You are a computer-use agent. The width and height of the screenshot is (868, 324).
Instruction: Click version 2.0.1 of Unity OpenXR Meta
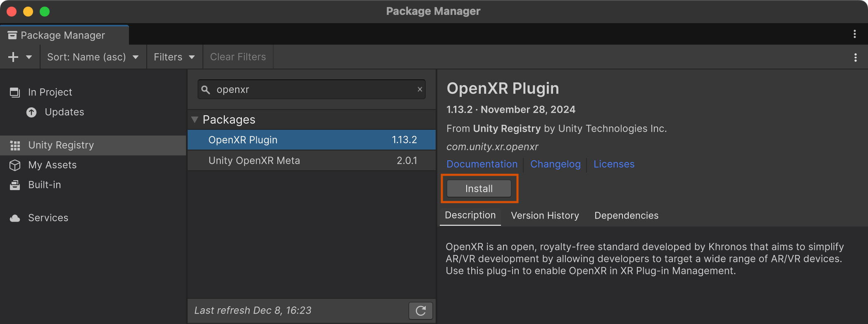tap(407, 160)
